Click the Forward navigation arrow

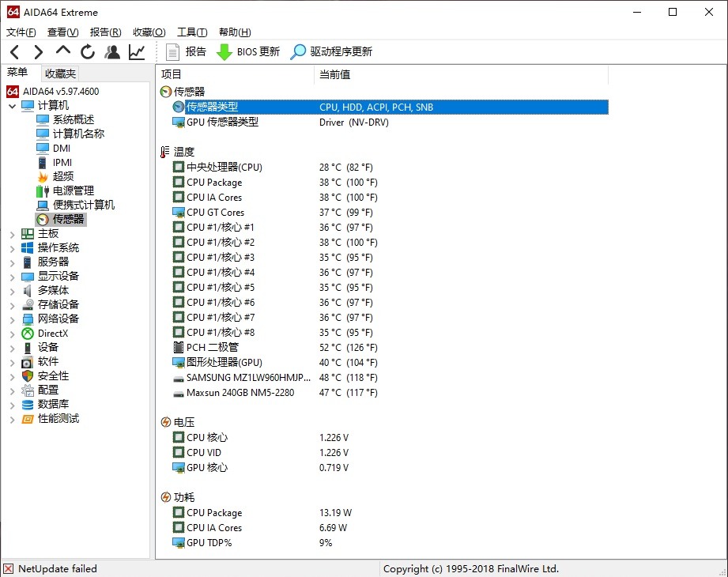tap(39, 51)
